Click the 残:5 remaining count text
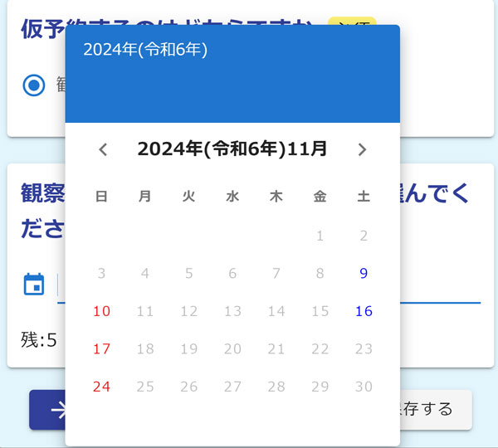 click(x=39, y=339)
